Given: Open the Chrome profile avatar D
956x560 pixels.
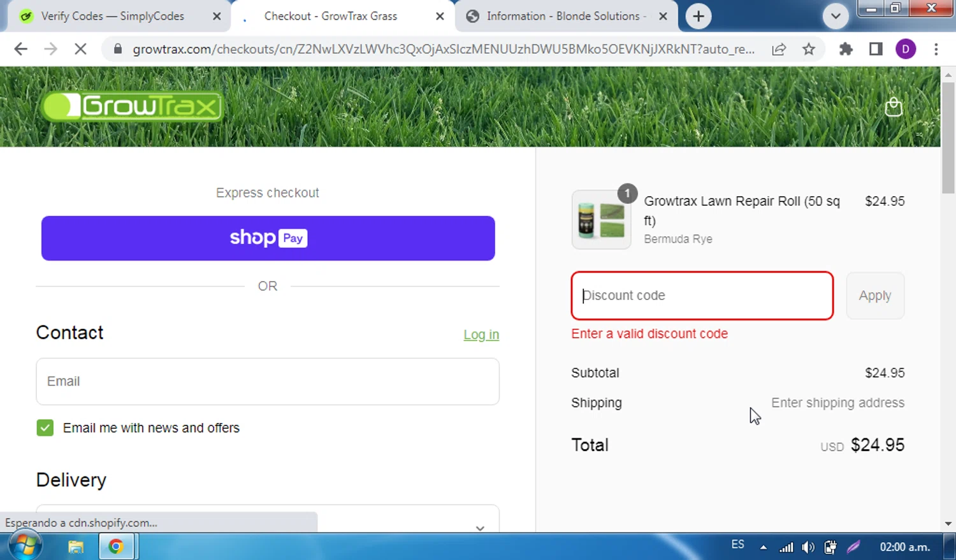Looking at the screenshot, I should click(906, 49).
